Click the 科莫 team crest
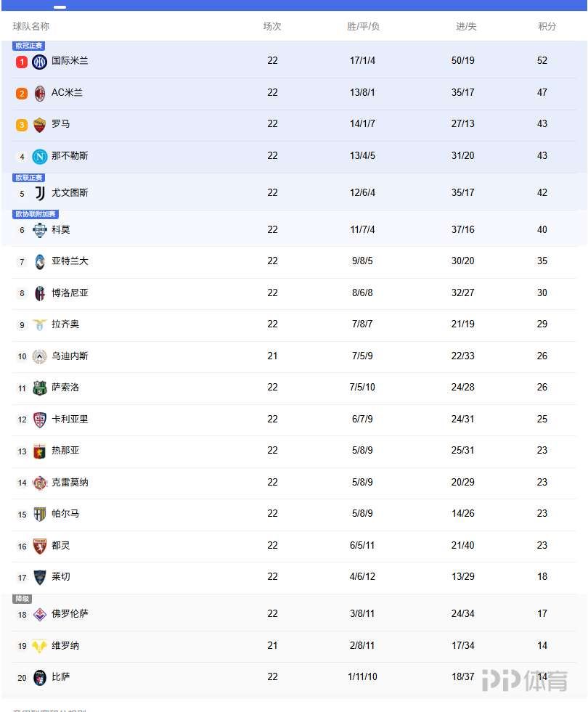The width and height of the screenshot is (588, 712). (x=40, y=230)
